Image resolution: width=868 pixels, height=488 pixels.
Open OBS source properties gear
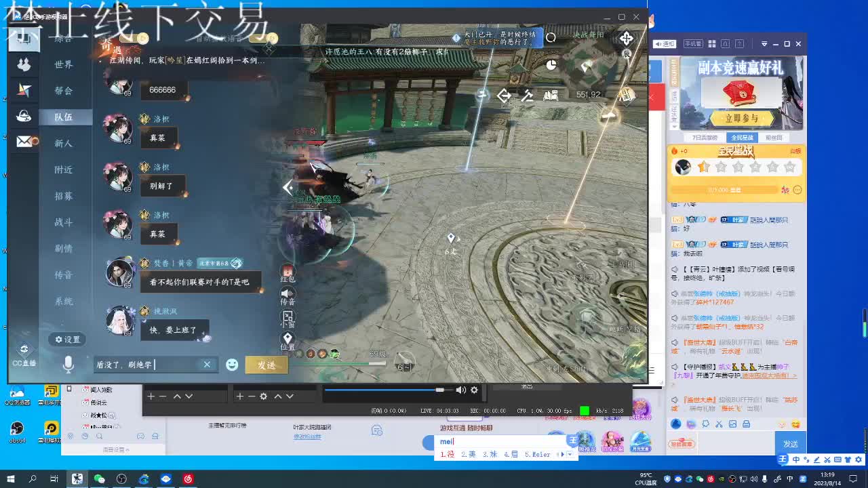click(264, 396)
